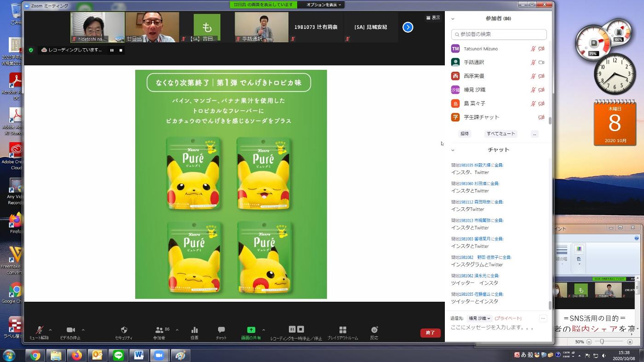644x362 pixels.
Task: Click zoom out minus button in Paint window
Action: tap(589, 342)
